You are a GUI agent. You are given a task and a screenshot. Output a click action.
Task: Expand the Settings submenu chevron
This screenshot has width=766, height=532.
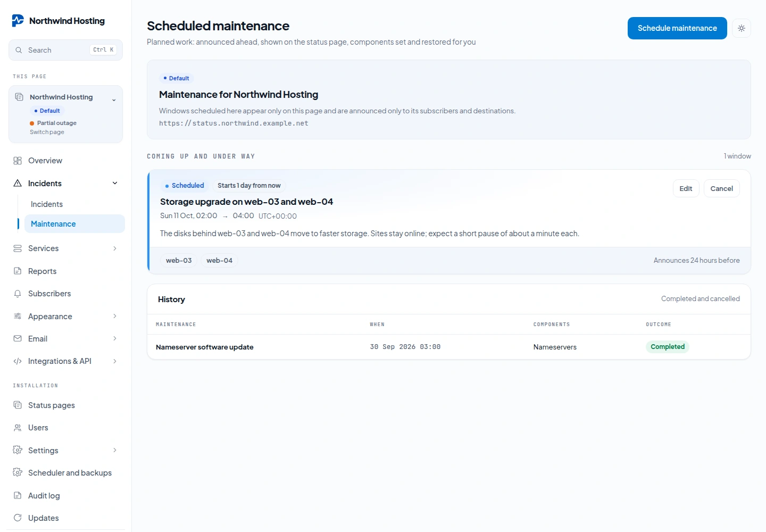pos(115,451)
